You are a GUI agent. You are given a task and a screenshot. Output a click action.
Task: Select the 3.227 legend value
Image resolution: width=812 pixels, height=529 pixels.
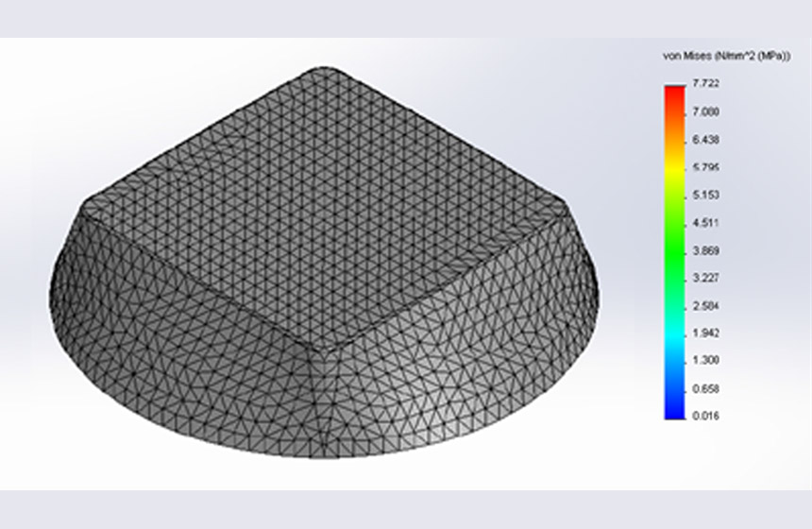pos(706,279)
